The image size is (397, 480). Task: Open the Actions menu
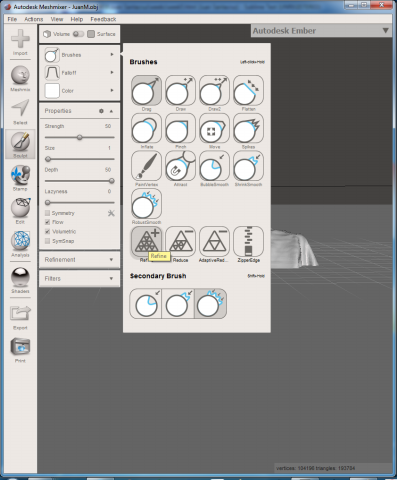33,19
